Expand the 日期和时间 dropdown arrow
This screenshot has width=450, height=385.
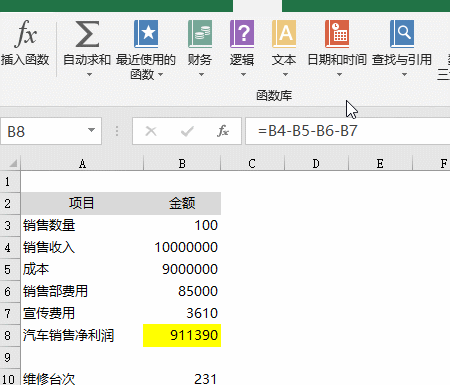pos(339,74)
